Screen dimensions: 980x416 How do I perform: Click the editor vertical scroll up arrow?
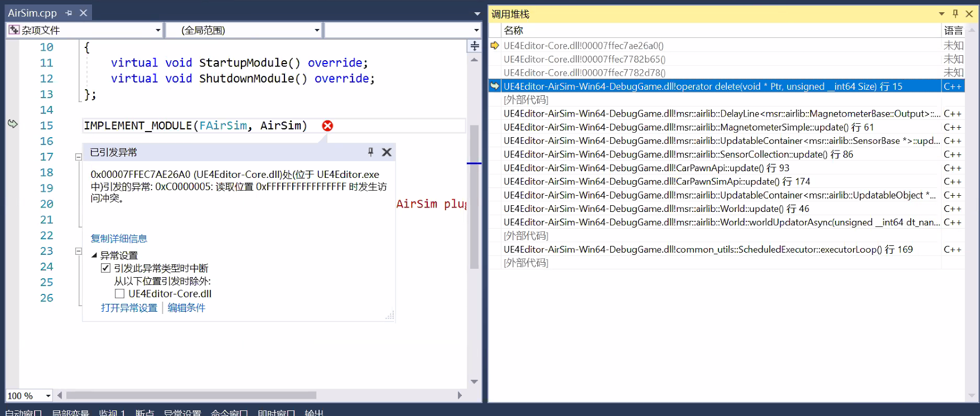click(475, 60)
